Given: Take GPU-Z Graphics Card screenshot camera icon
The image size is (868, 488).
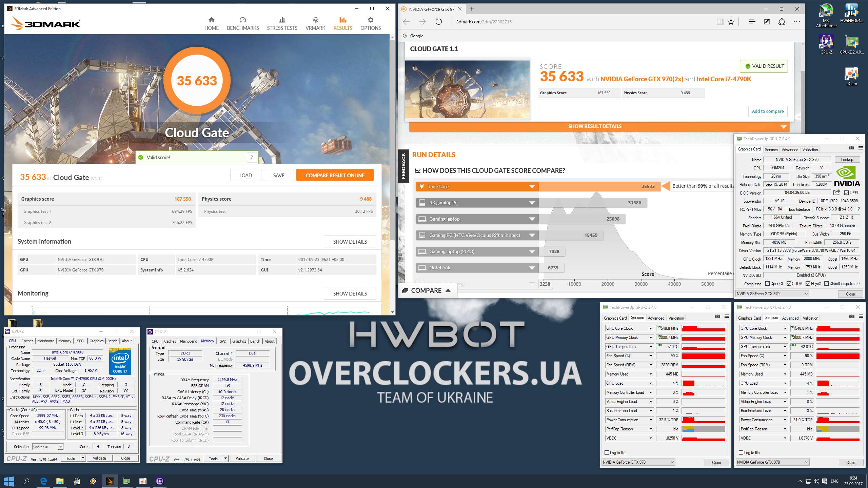Looking at the screenshot, I should [x=851, y=148].
